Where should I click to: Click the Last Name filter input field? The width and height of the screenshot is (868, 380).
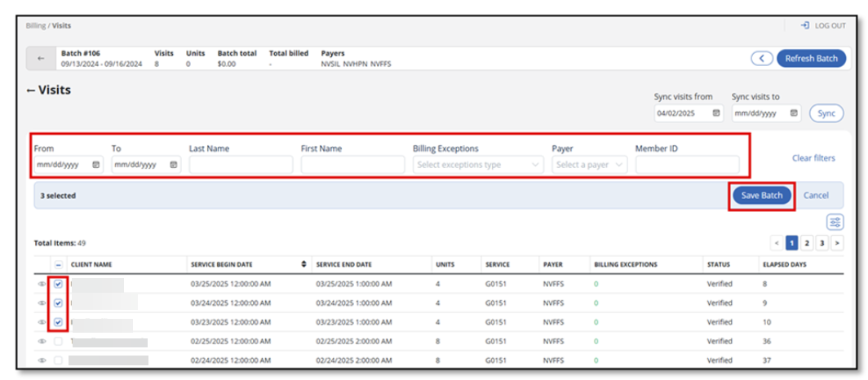[240, 165]
